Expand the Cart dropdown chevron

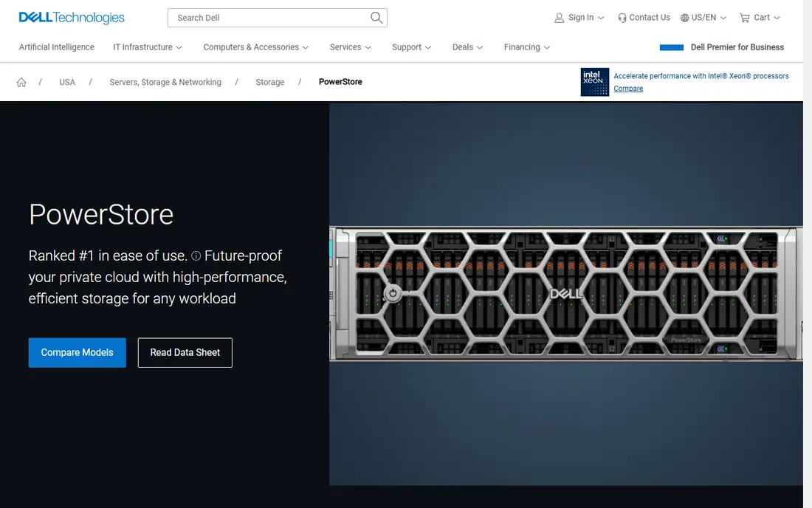777,18
